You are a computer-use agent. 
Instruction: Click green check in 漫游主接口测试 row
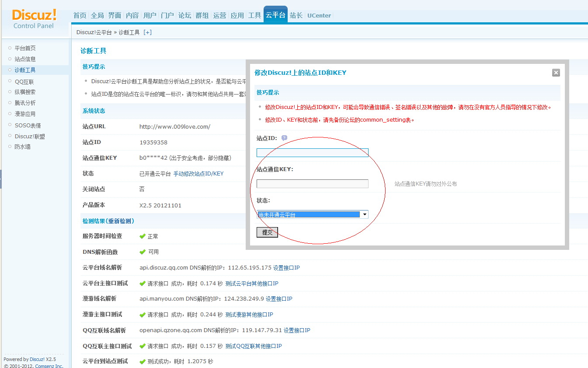pos(143,315)
